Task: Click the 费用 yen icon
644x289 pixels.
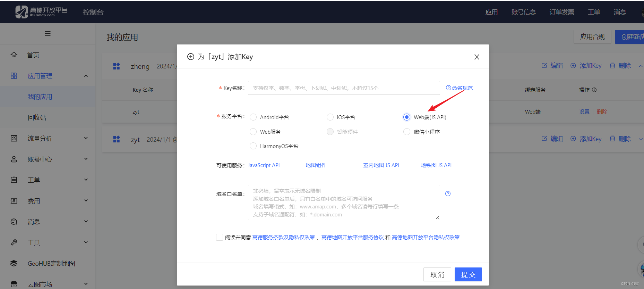Action: pyautogui.click(x=14, y=201)
